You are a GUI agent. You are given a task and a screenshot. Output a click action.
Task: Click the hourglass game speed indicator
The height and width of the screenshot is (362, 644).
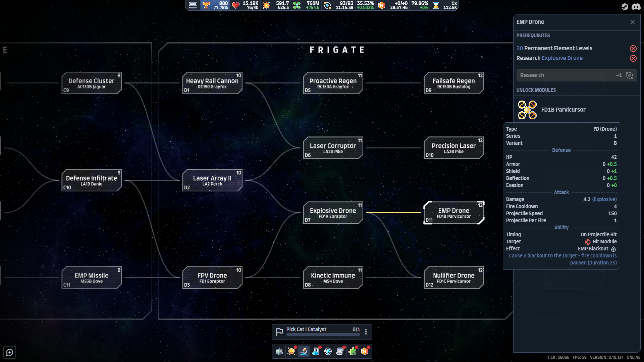[436, 5]
